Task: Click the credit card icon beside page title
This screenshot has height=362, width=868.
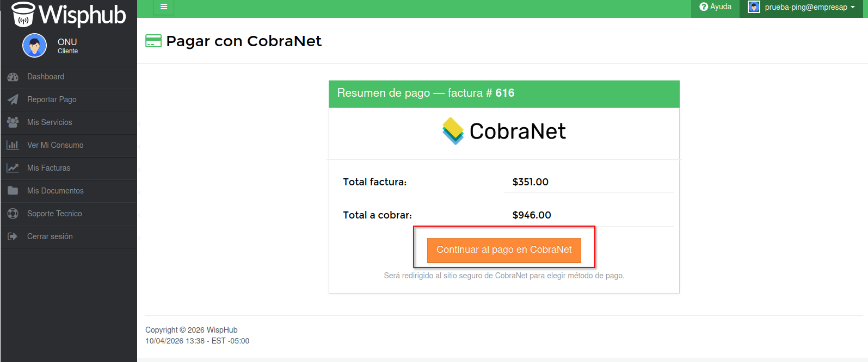Action: [x=153, y=41]
